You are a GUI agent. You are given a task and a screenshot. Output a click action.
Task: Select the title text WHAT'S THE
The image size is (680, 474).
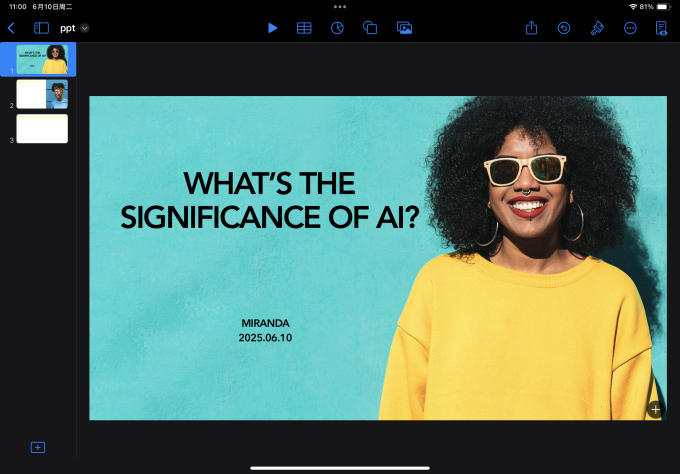click(x=269, y=183)
